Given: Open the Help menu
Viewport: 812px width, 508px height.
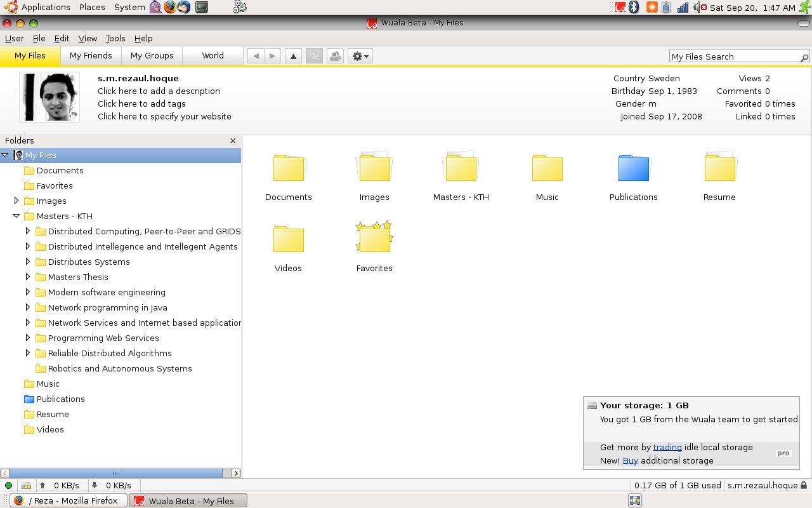Looking at the screenshot, I should point(143,39).
